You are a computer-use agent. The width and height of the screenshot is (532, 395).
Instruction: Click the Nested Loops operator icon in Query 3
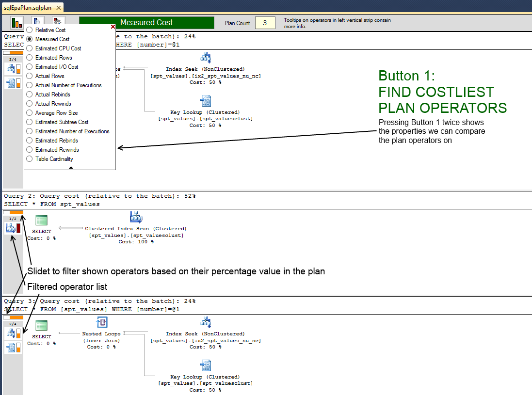pos(102,322)
